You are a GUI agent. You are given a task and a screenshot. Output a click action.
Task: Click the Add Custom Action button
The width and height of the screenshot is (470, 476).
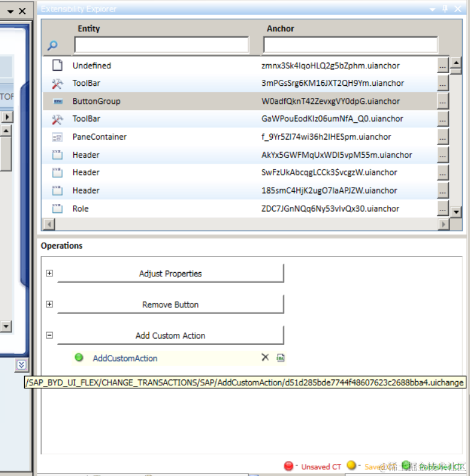tap(171, 335)
